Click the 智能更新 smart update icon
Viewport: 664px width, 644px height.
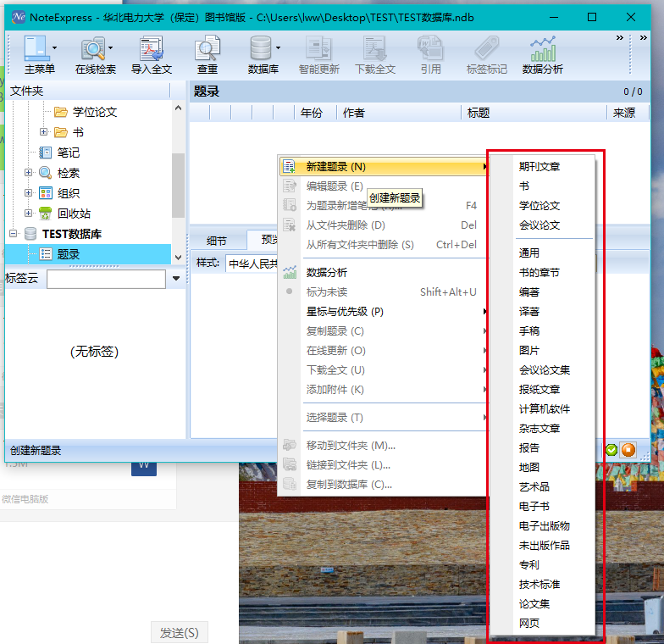[318, 47]
